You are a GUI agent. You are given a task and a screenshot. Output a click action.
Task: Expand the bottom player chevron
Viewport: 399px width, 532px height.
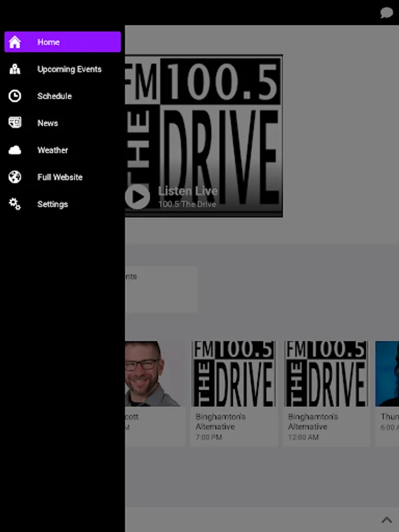coord(387,520)
